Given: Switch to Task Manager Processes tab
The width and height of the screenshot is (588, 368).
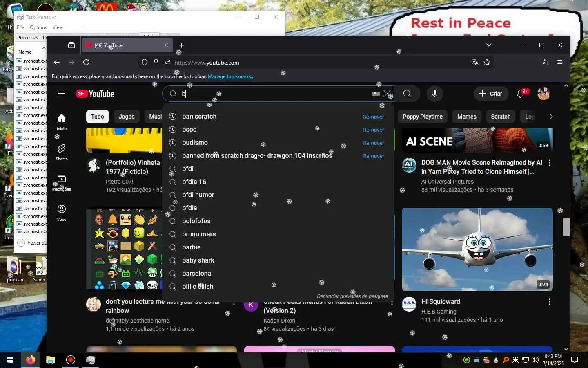Looking at the screenshot, I should [x=27, y=38].
